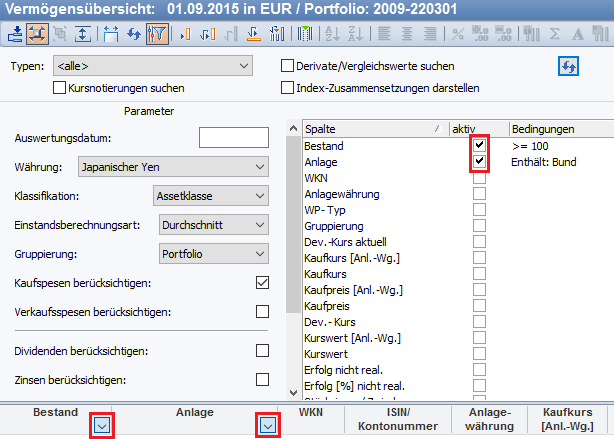The image size is (614, 439).
Task: Click the Auswertungsdatum input field
Action: (x=233, y=138)
